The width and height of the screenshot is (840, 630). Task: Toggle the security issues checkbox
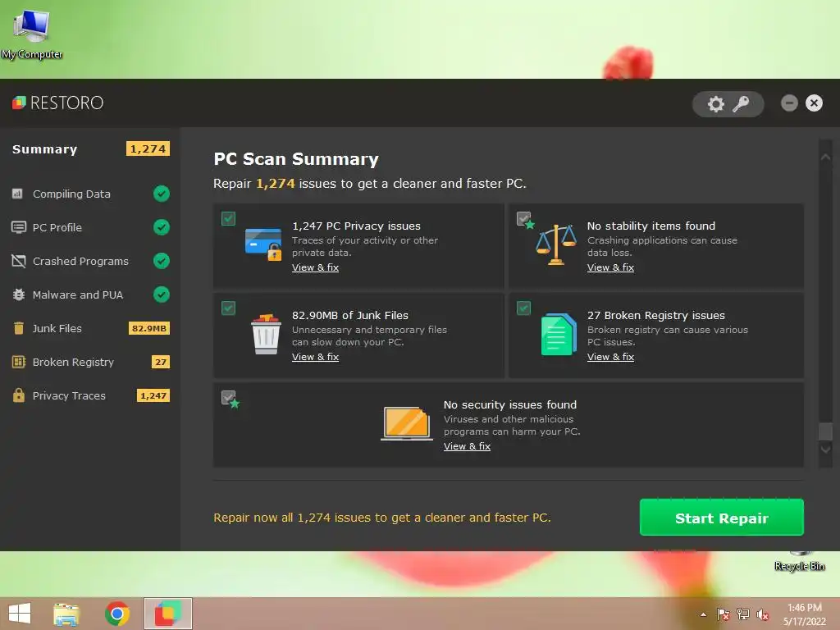pos(228,398)
